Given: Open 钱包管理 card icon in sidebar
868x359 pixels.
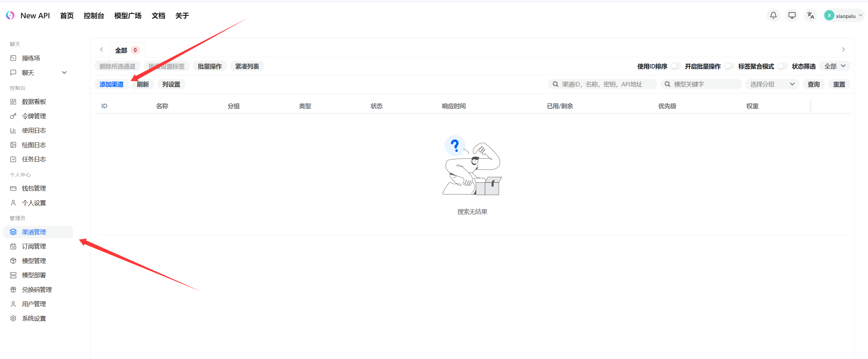Looking at the screenshot, I should [13, 188].
